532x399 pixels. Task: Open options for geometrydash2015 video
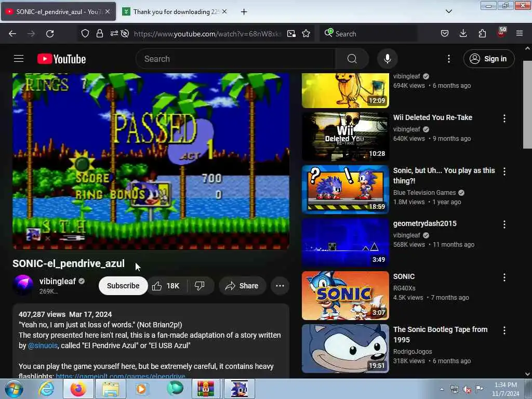pyautogui.click(x=504, y=224)
